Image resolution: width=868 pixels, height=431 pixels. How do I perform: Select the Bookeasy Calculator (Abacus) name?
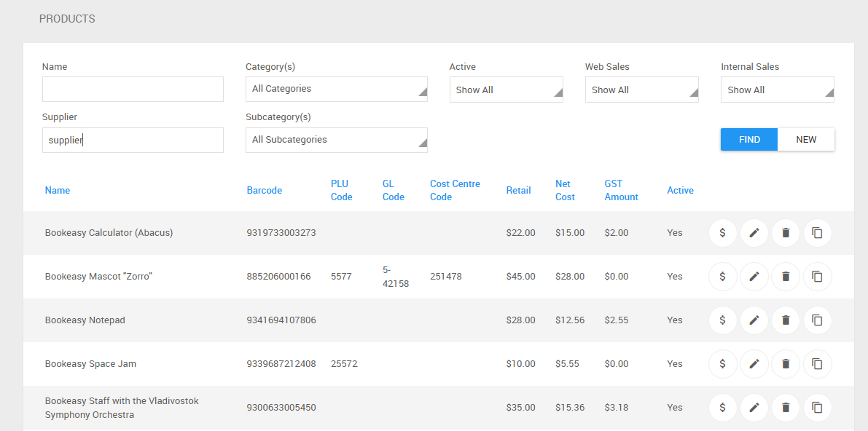(x=109, y=233)
